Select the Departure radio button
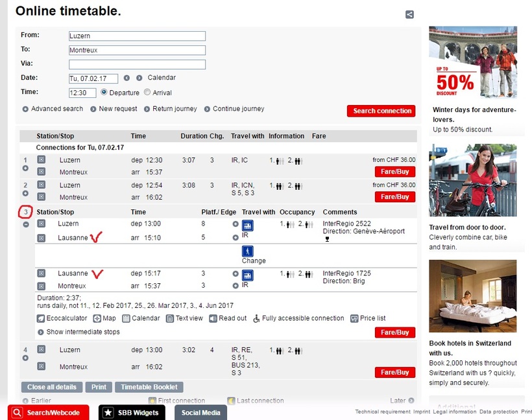 point(104,92)
